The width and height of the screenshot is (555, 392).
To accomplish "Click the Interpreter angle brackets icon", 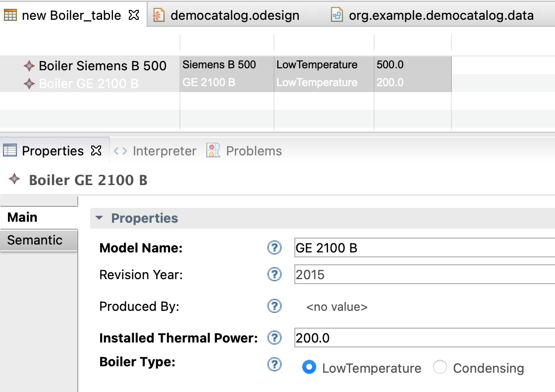I will click(x=120, y=151).
